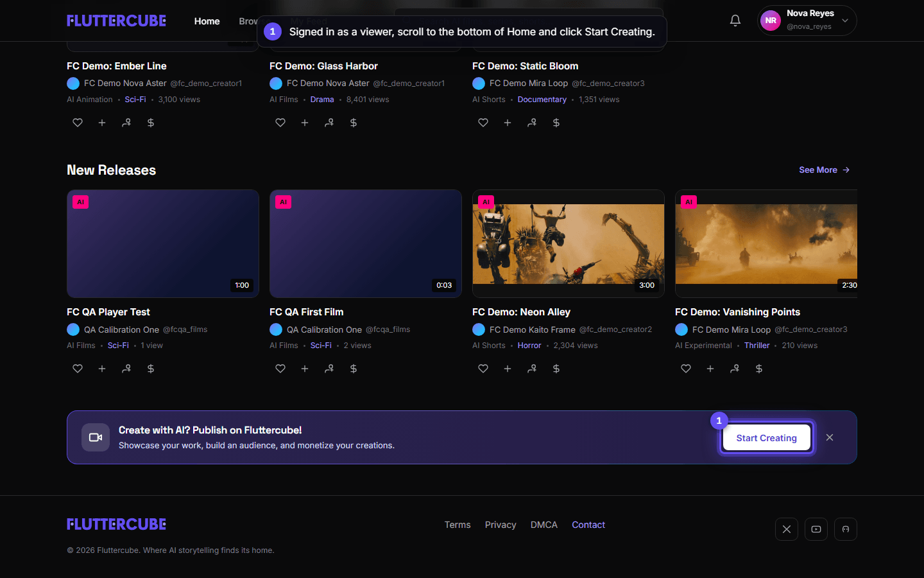This screenshot has height=578, width=924.
Task: Like FC Demo: Ember Line with heart icon
Action: point(78,123)
